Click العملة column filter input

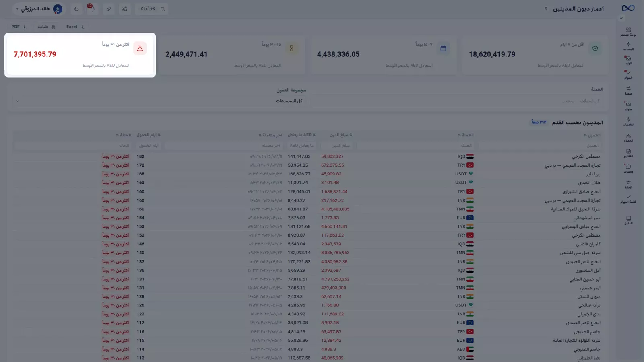[x=415, y=146]
